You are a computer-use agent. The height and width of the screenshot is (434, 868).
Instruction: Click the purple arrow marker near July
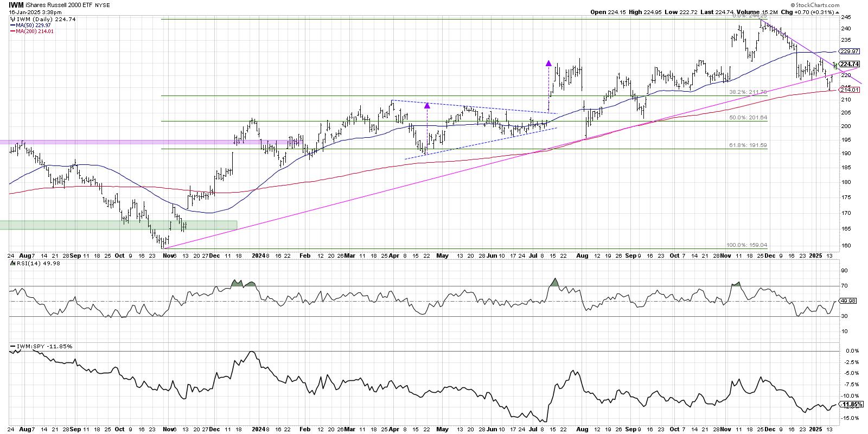coord(548,63)
